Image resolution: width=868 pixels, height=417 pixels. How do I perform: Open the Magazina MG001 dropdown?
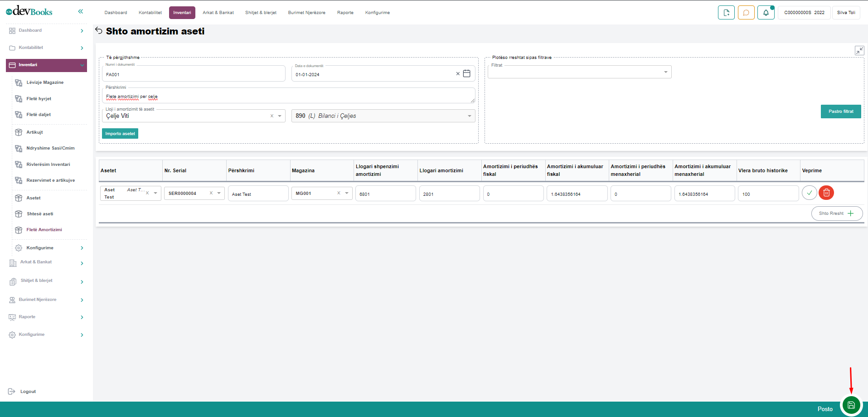[347, 193]
